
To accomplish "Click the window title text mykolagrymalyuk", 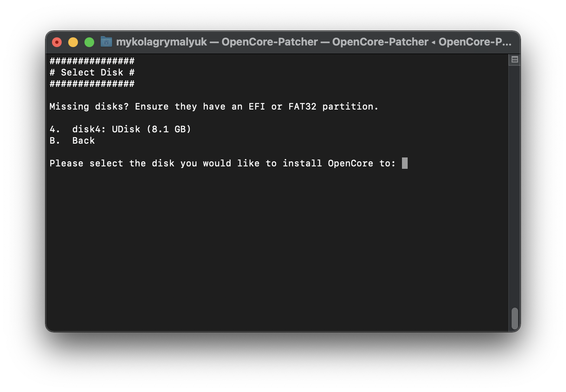I will pos(161,42).
